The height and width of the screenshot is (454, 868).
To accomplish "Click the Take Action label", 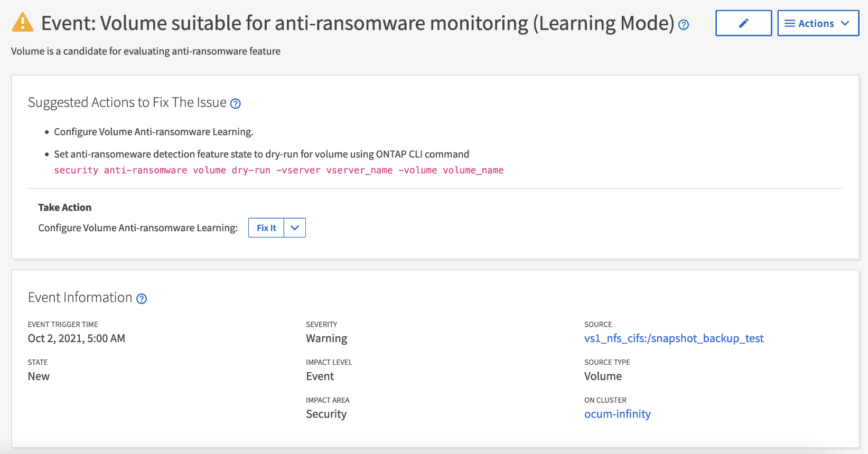I will (x=65, y=207).
